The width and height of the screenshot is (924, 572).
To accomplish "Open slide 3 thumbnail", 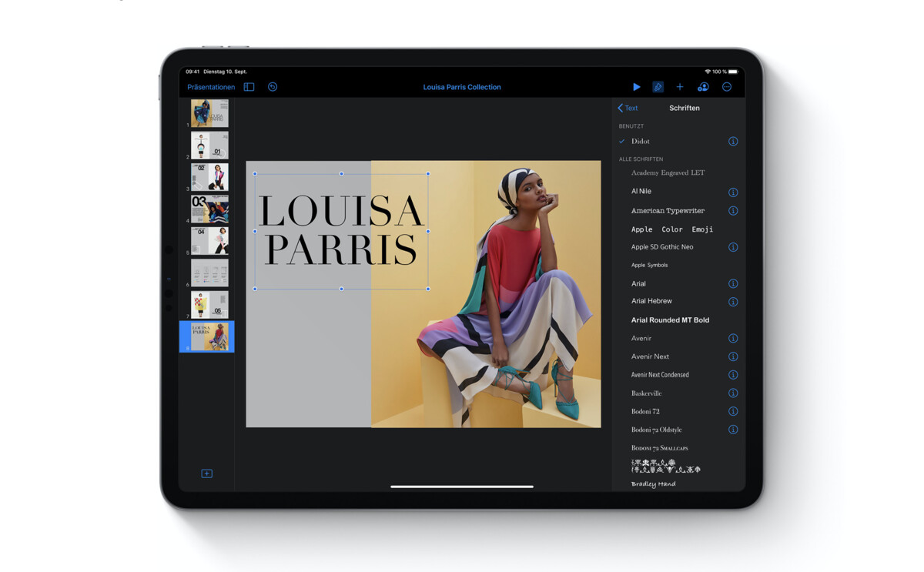I will 209,177.
